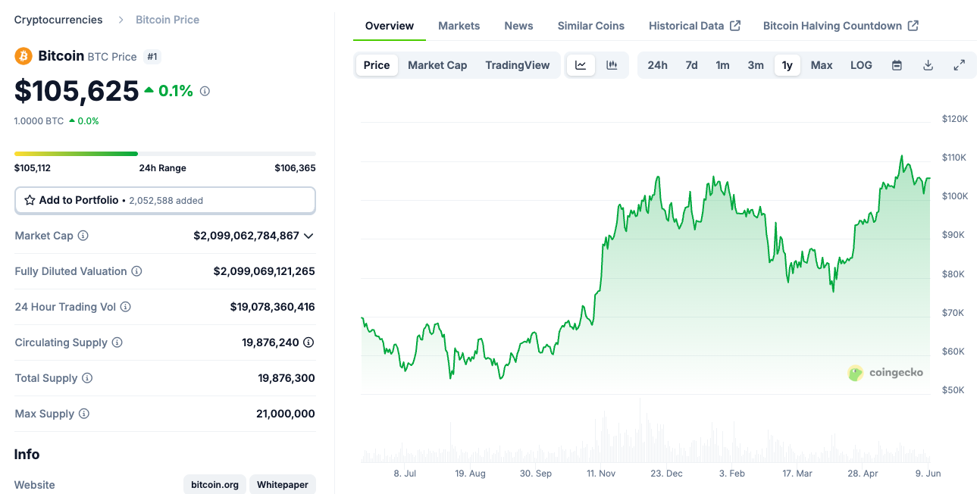Screen dimensions: 980x494
Task: Open the Similar Coins tab
Action: click(591, 26)
